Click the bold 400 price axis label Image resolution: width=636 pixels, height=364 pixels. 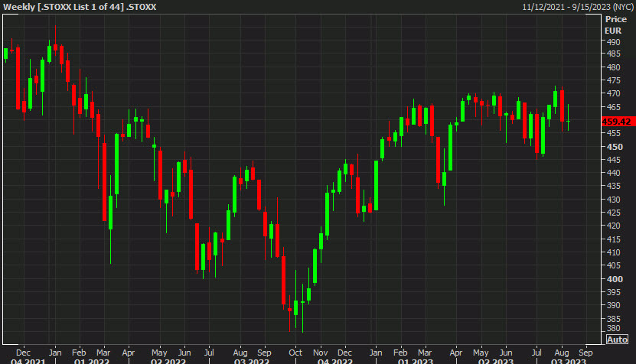[615, 279]
